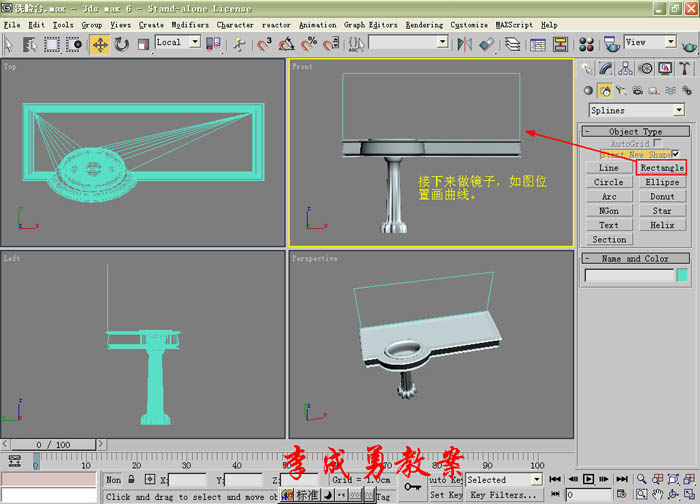Click the Zoom Extents All viewport control
This screenshot has width=700, height=504.
tap(690, 479)
